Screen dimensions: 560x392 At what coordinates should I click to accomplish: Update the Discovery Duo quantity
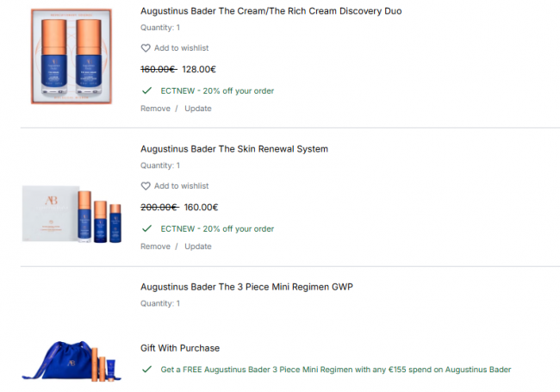(x=198, y=109)
